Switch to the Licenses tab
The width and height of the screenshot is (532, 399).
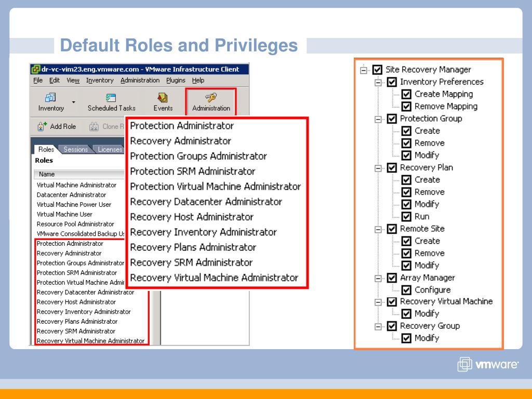click(x=109, y=149)
